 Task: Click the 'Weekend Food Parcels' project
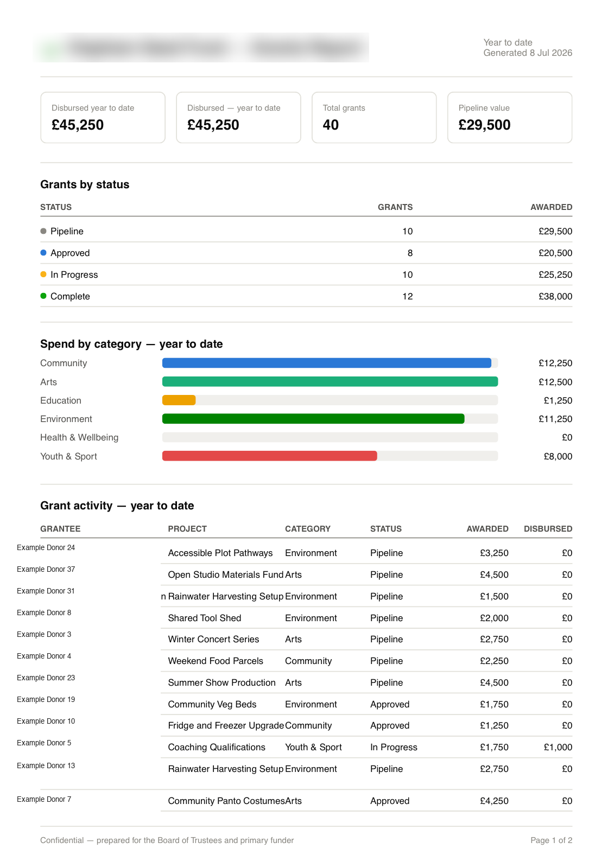[x=216, y=661]
